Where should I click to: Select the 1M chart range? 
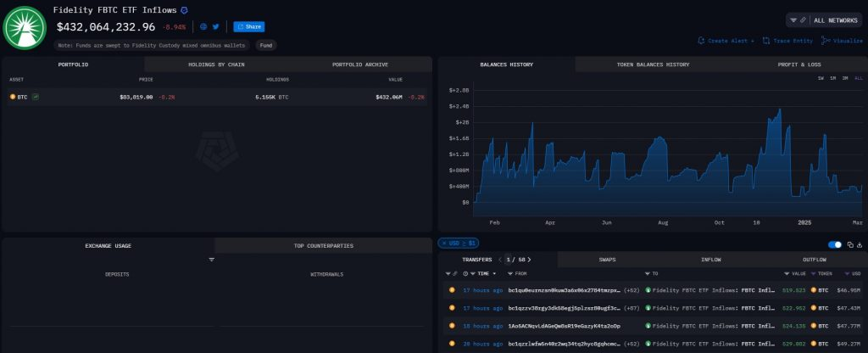[832, 78]
